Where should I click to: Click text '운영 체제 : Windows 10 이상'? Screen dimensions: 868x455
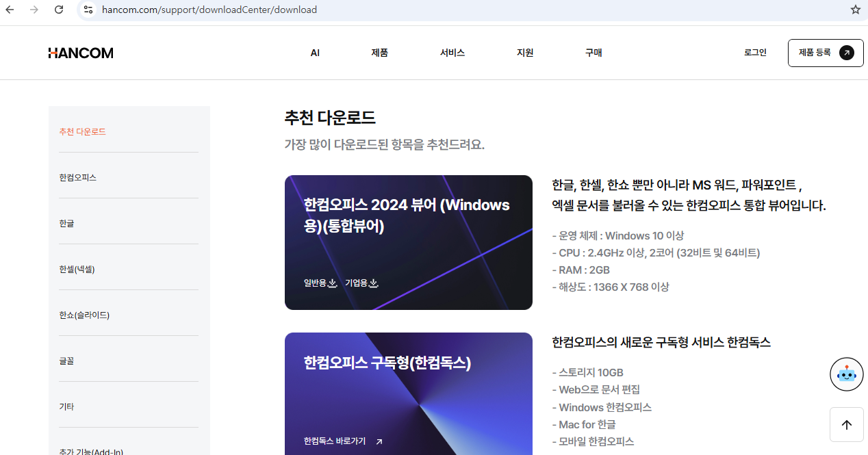coord(618,235)
